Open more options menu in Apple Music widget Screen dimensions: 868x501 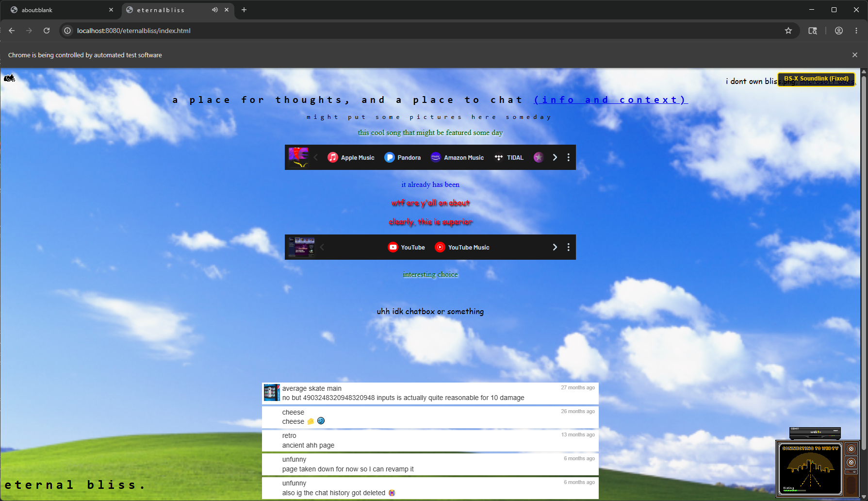(x=569, y=157)
